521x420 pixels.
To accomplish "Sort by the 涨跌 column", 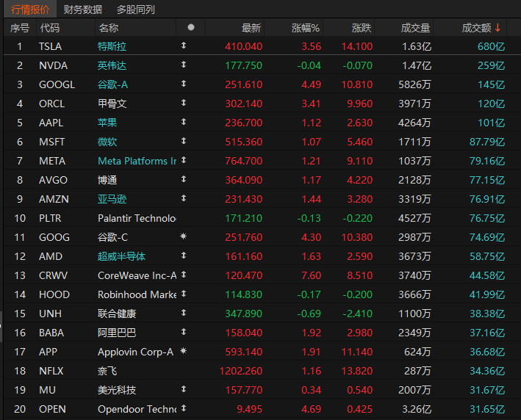I will 362,28.
